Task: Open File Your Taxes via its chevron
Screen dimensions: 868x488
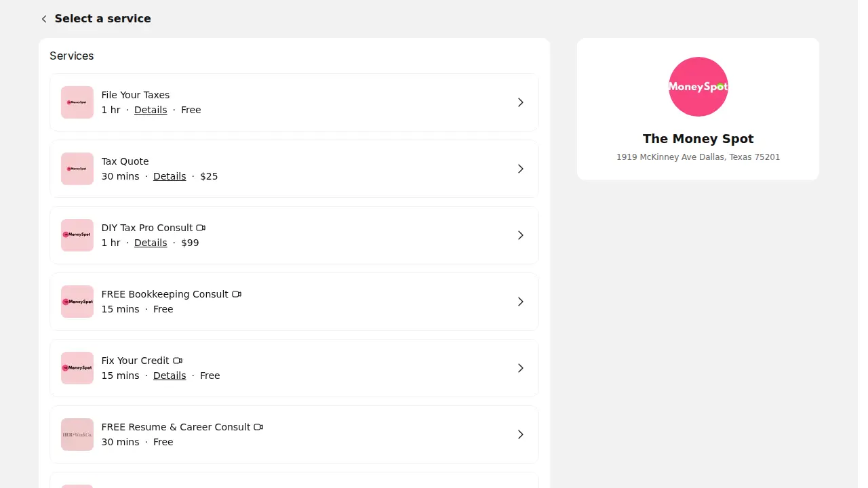Action: 521,102
